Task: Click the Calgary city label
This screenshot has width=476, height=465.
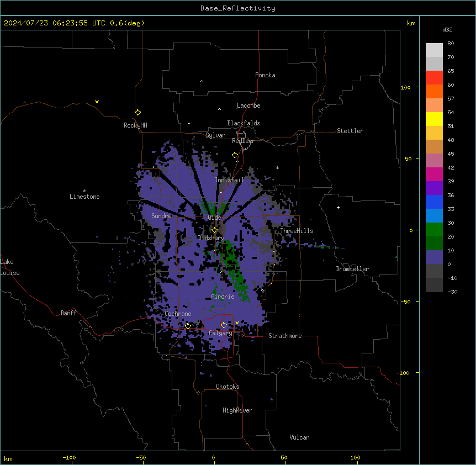Action: tap(220, 333)
